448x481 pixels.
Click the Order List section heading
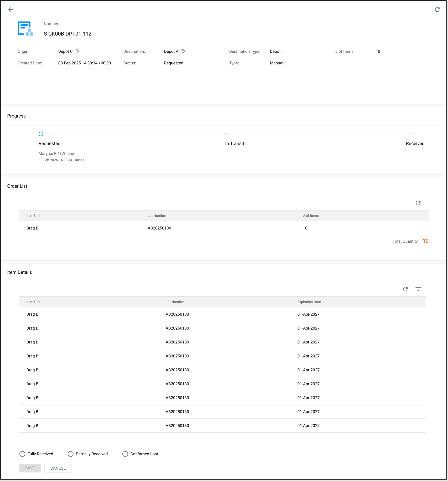pyautogui.click(x=17, y=186)
